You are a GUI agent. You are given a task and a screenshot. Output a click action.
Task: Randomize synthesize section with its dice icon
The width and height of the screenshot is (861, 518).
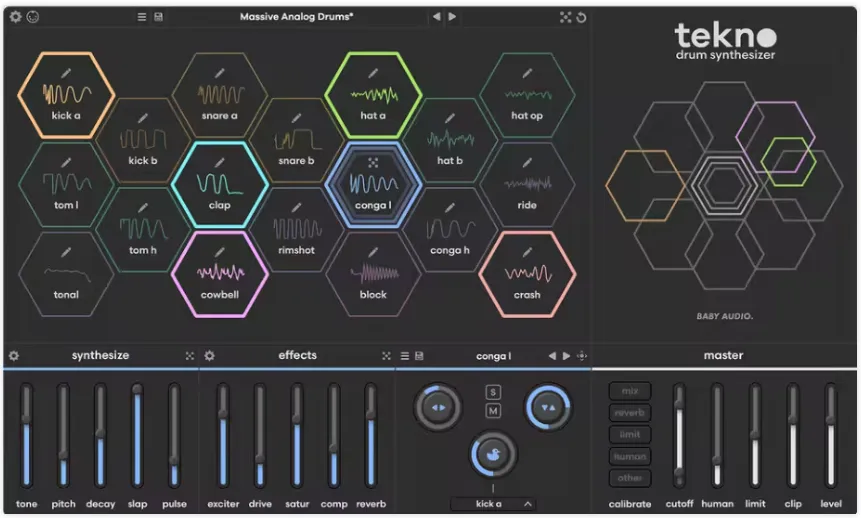190,356
